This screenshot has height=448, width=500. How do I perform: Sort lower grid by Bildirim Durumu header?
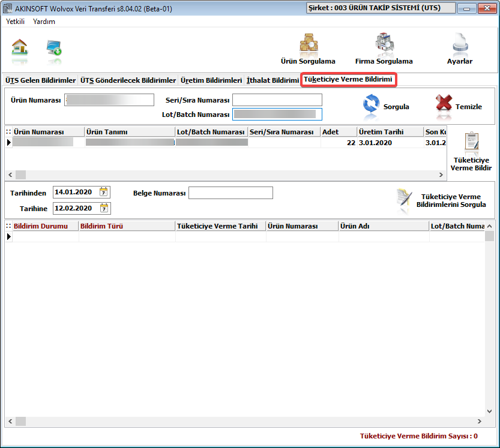coord(45,226)
